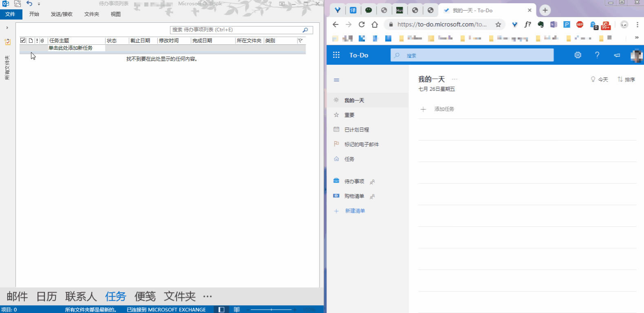Click the browser reload button
Viewport: 644px width, 313px height.
(362, 24)
